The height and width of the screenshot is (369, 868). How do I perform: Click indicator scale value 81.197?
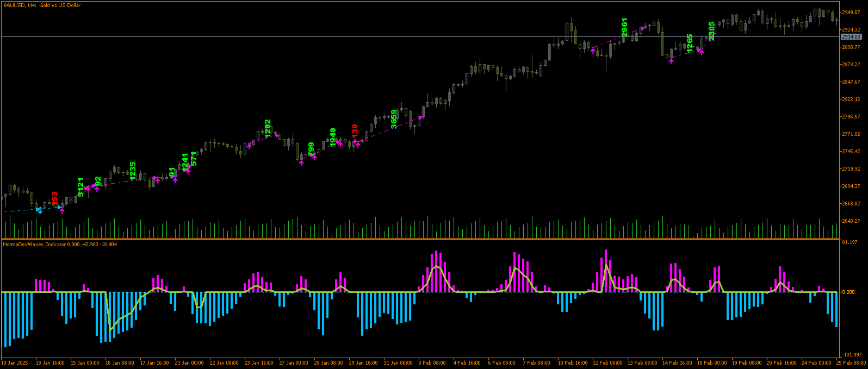pyautogui.click(x=850, y=242)
